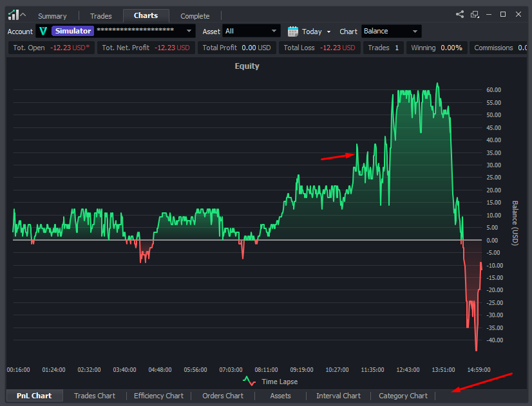
Task: Minimize the window
Action: point(489,14)
